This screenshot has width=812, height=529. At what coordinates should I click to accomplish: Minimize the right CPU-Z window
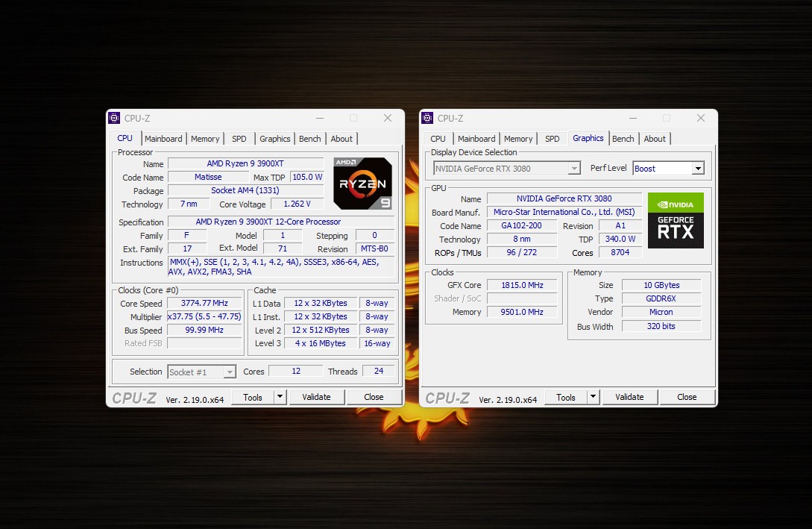click(633, 118)
